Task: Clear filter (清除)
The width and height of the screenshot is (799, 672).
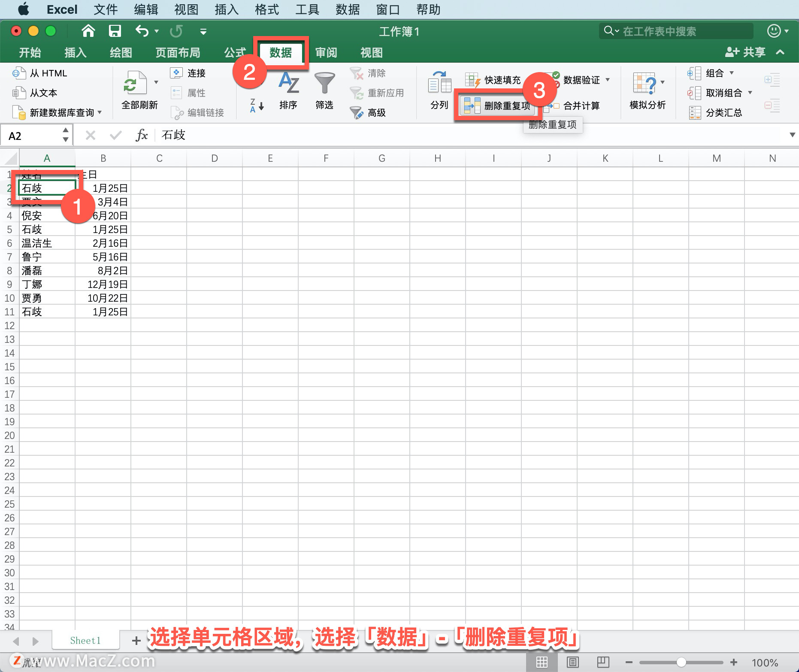Action: click(368, 73)
